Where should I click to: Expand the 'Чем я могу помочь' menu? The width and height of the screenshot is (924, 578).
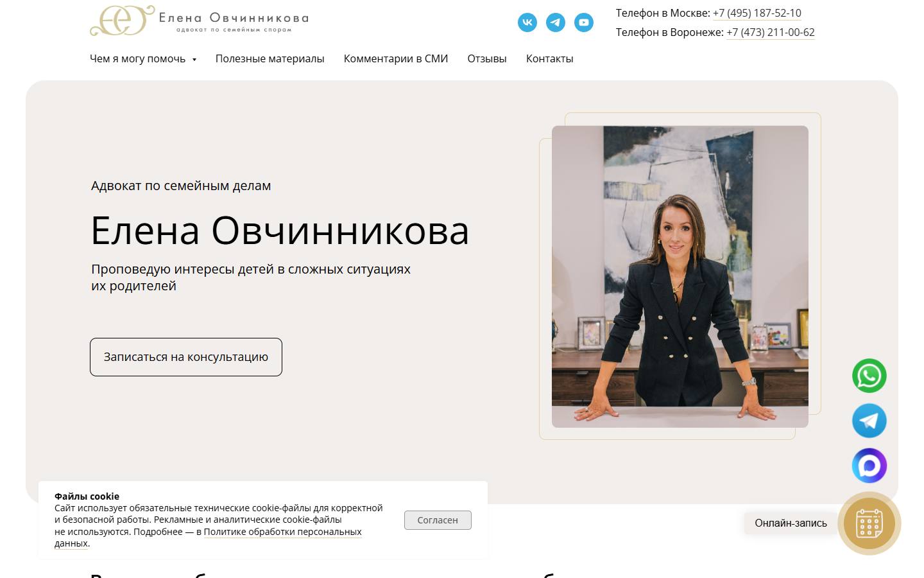tap(143, 58)
